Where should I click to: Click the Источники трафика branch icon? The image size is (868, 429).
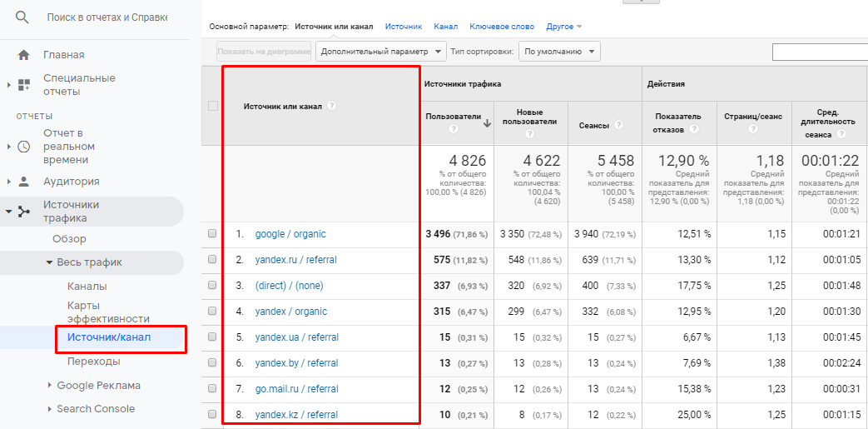[x=23, y=212]
